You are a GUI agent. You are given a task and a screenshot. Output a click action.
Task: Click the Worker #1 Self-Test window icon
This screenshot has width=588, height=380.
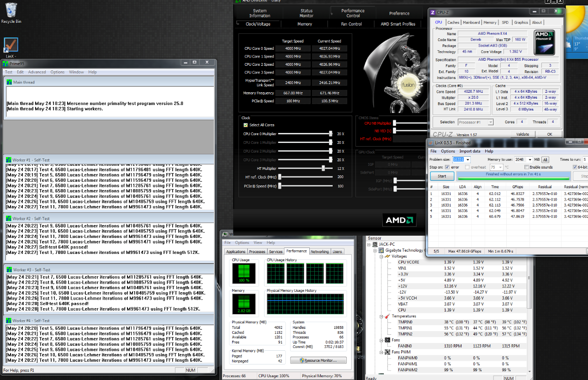pos(9,160)
